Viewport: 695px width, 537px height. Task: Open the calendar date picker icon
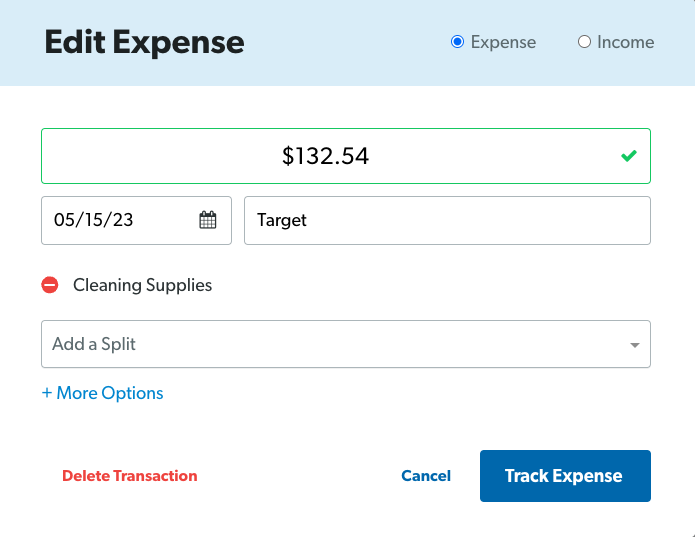(x=207, y=220)
